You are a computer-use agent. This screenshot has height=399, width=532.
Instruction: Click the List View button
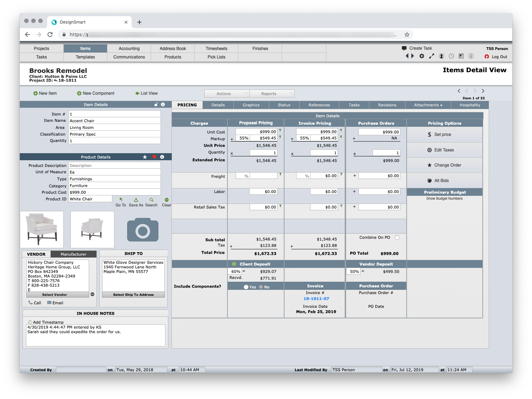(x=146, y=93)
